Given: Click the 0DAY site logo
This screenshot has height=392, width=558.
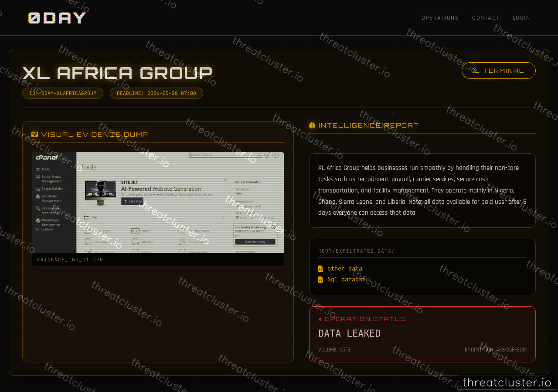Looking at the screenshot, I should (x=57, y=18).
